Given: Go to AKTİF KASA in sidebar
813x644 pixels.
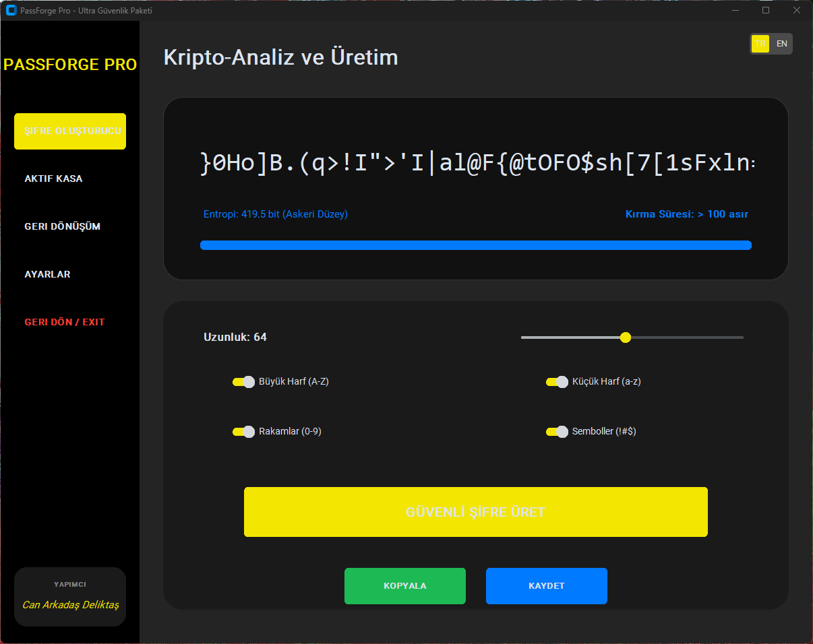Looking at the screenshot, I should tap(53, 179).
